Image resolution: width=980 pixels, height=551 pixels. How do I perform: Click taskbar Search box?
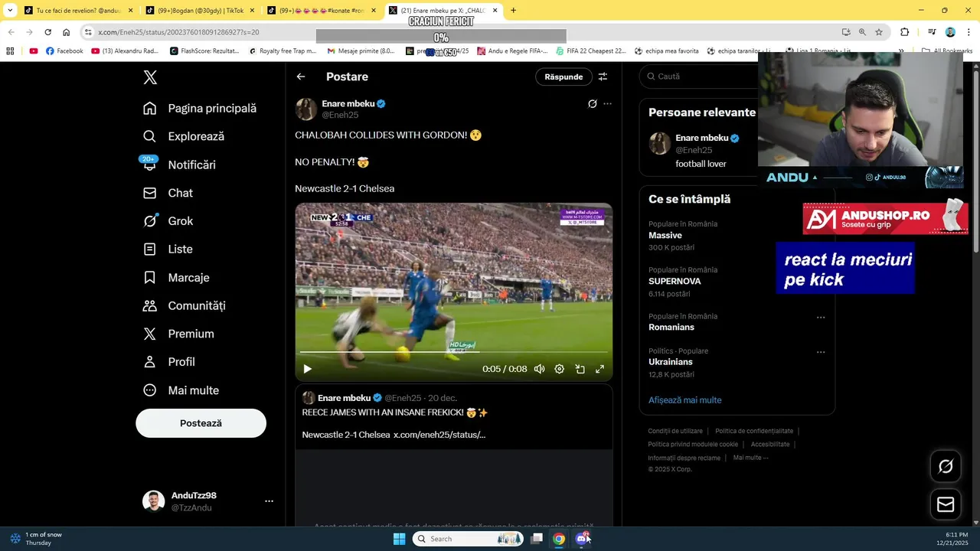pos(468,539)
